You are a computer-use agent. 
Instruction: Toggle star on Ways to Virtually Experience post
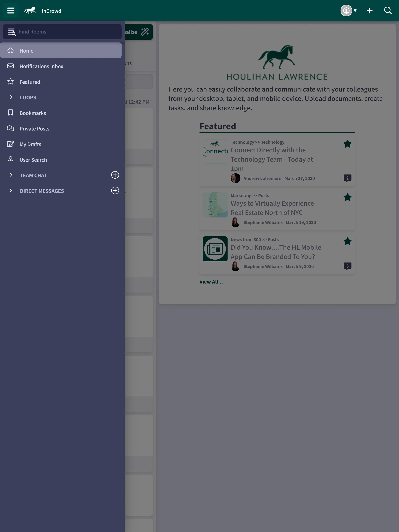coord(347,197)
